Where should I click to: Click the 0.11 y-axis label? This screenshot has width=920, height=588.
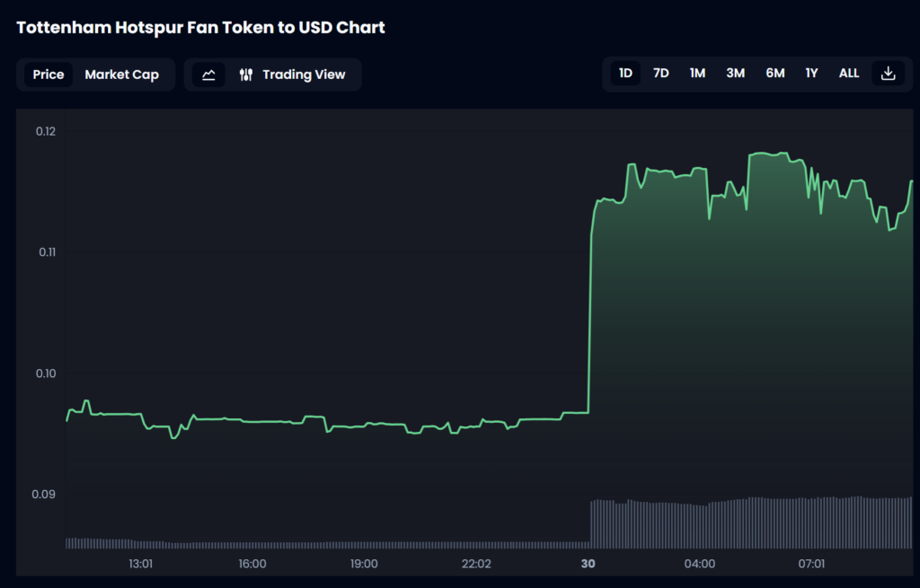coord(47,252)
